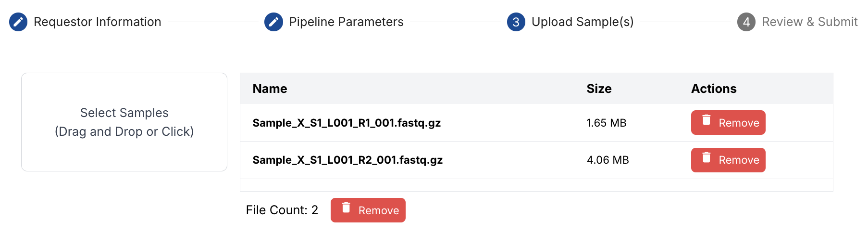Click the step 3 circle icon

coord(516,22)
